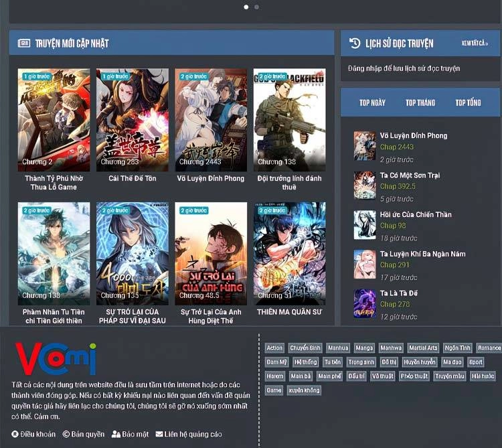
Task: Select the Top Tổng ranking tab
Action: coord(468,102)
